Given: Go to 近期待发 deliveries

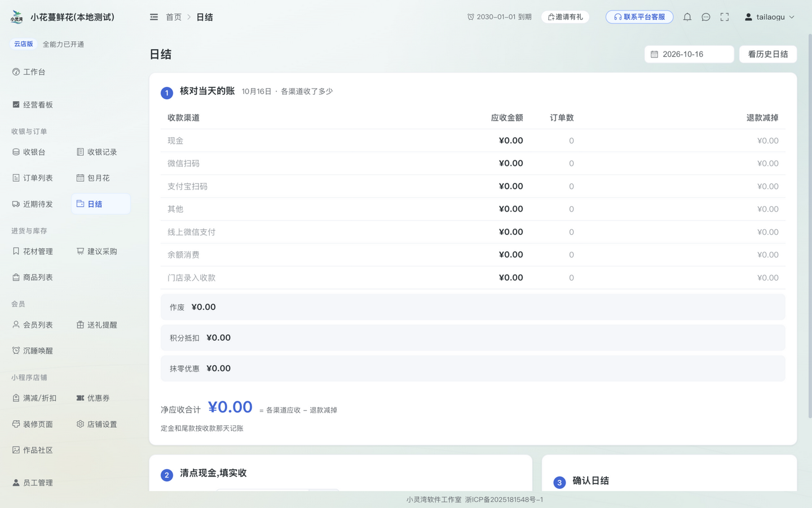Looking at the screenshot, I should (33, 204).
